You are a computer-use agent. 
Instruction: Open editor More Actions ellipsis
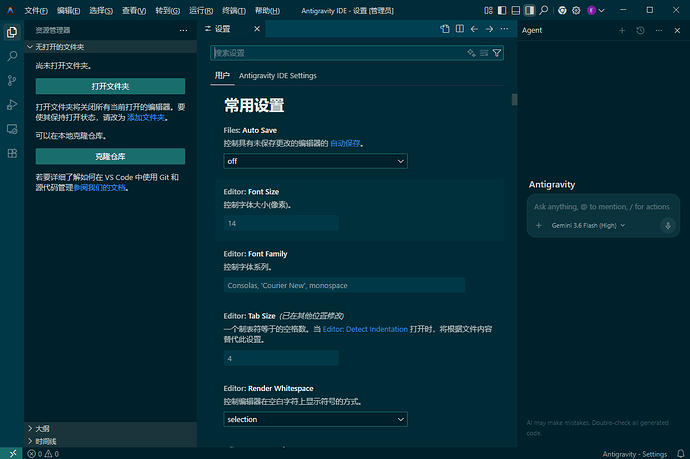coord(504,29)
